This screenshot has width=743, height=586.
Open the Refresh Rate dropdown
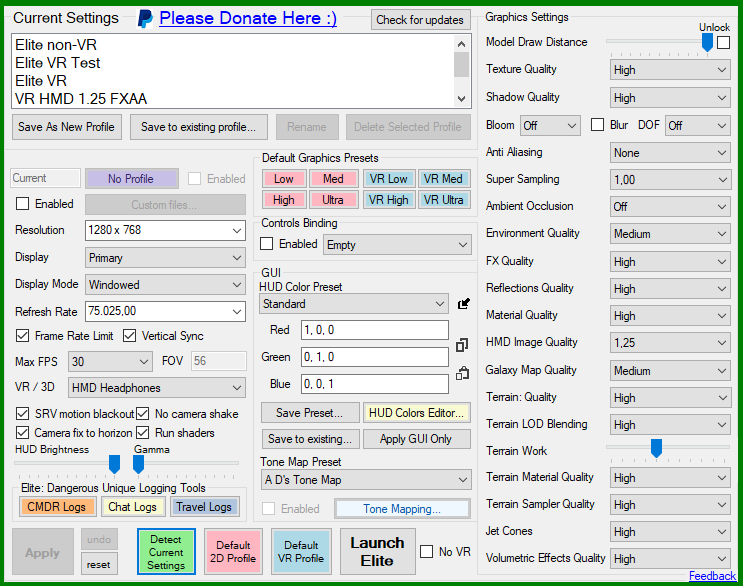pyautogui.click(x=165, y=312)
